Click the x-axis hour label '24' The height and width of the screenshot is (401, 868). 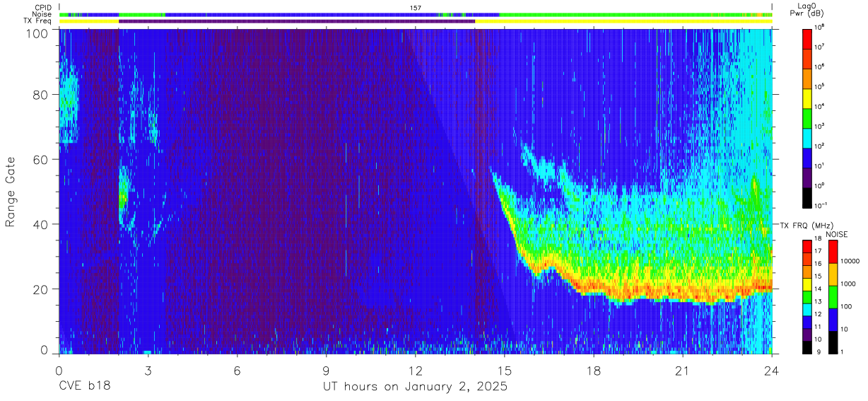click(x=772, y=371)
